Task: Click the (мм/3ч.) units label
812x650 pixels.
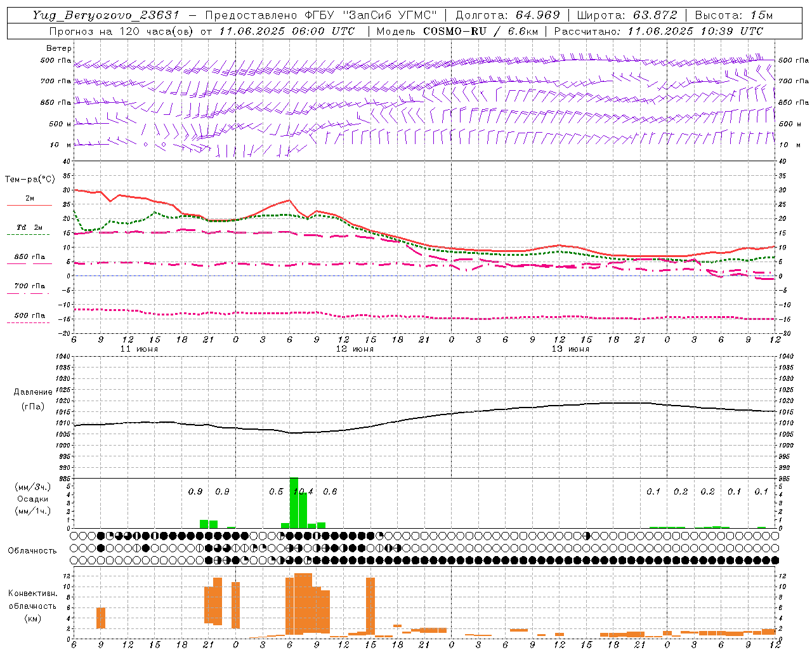Action: 32,487
